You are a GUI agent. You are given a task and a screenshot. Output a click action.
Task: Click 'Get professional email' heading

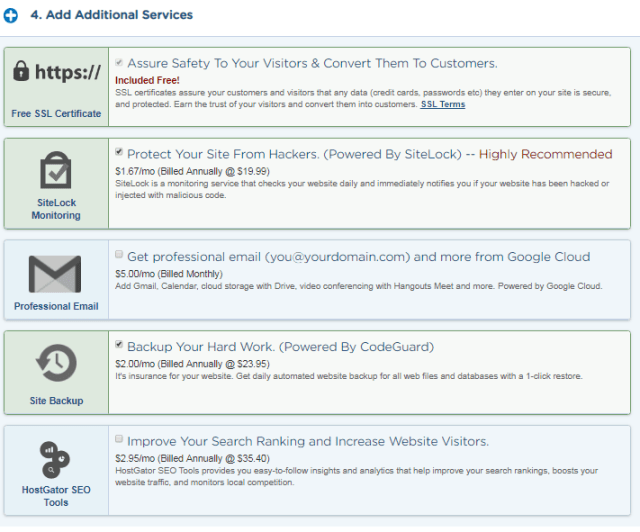point(358,257)
